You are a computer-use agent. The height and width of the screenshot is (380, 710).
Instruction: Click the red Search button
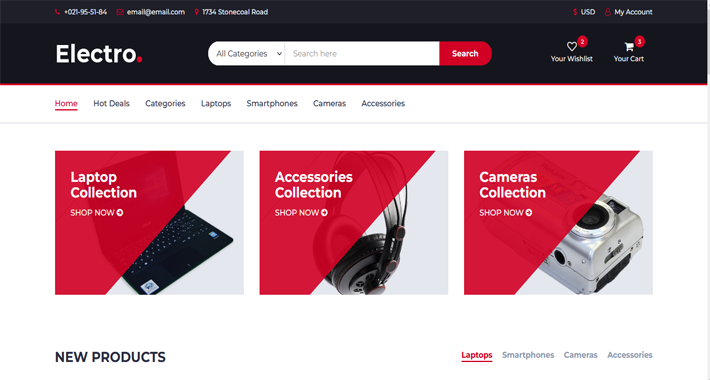coord(465,53)
